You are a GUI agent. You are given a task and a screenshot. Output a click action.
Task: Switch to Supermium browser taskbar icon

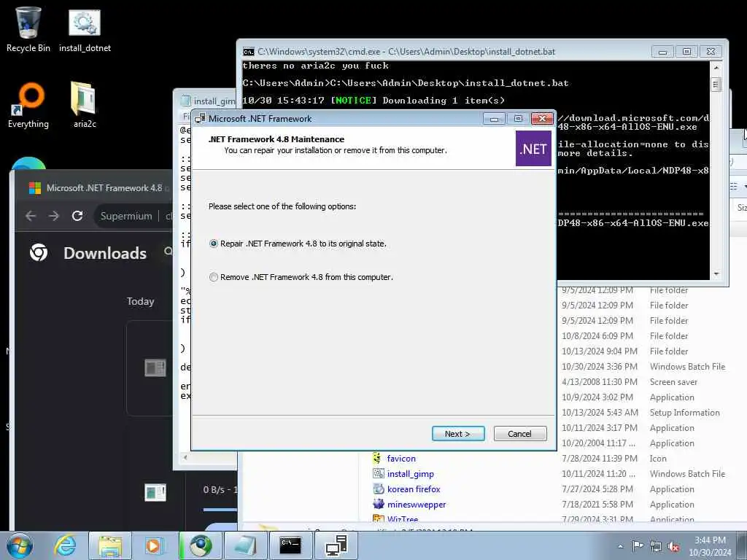tap(201, 545)
